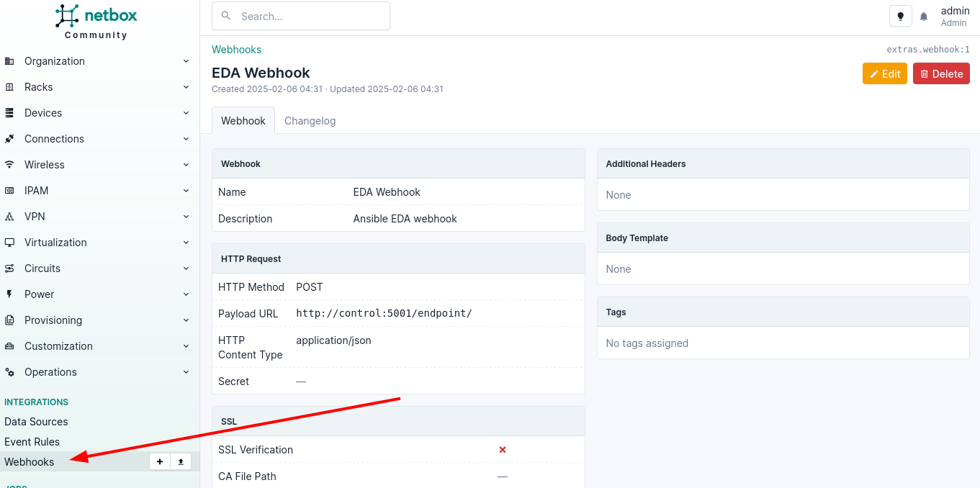Expand the Operations menu chevron
This screenshot has width=980, height=488.
click(186, 372)
